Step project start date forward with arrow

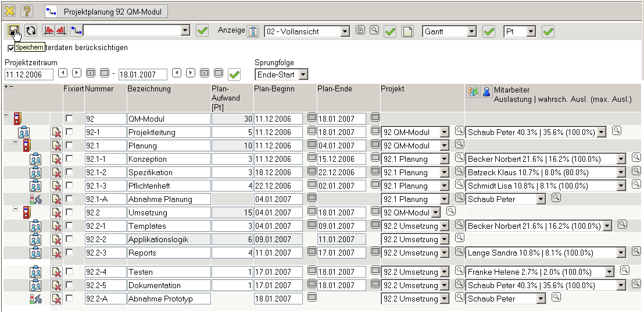pos(77,73)
